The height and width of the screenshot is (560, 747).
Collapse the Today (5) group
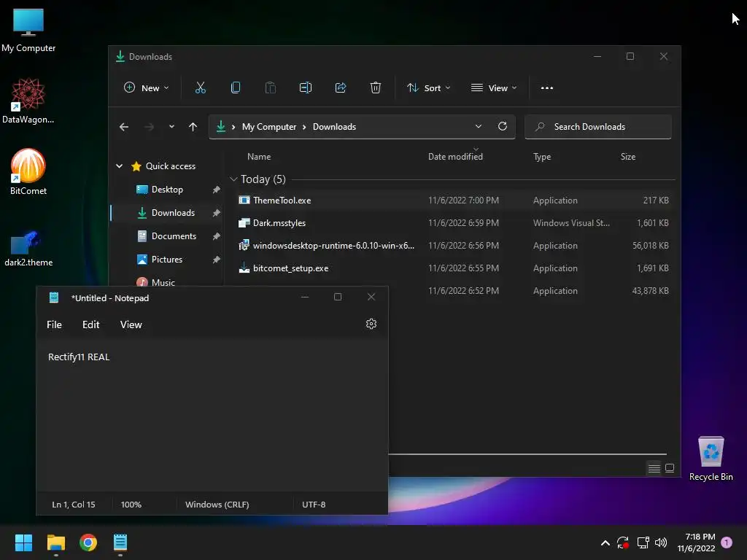point(233,179)
